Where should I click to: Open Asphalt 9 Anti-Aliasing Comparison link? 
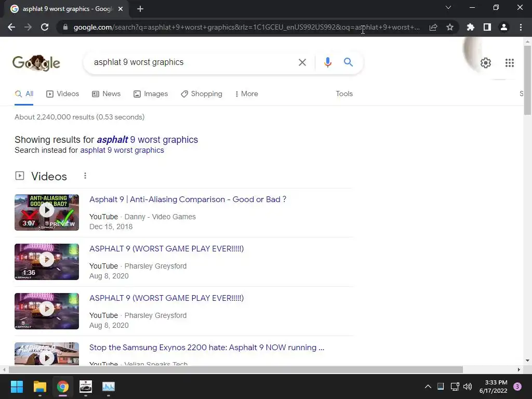coord(188,199)
